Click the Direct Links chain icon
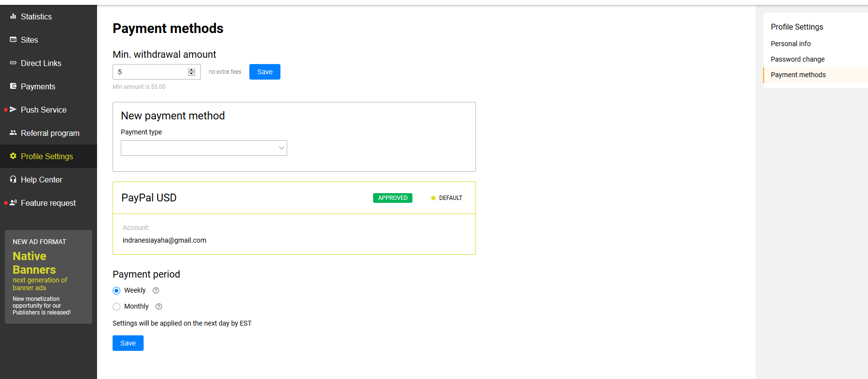The width and height of the screenshot is (868, 379). click(x=13, y=63)
